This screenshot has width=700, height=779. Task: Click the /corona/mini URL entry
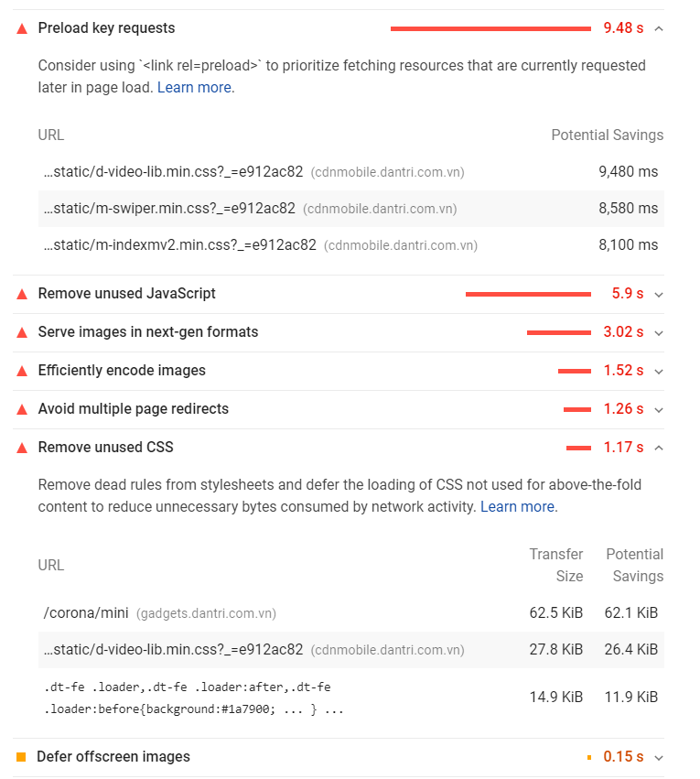85,613
